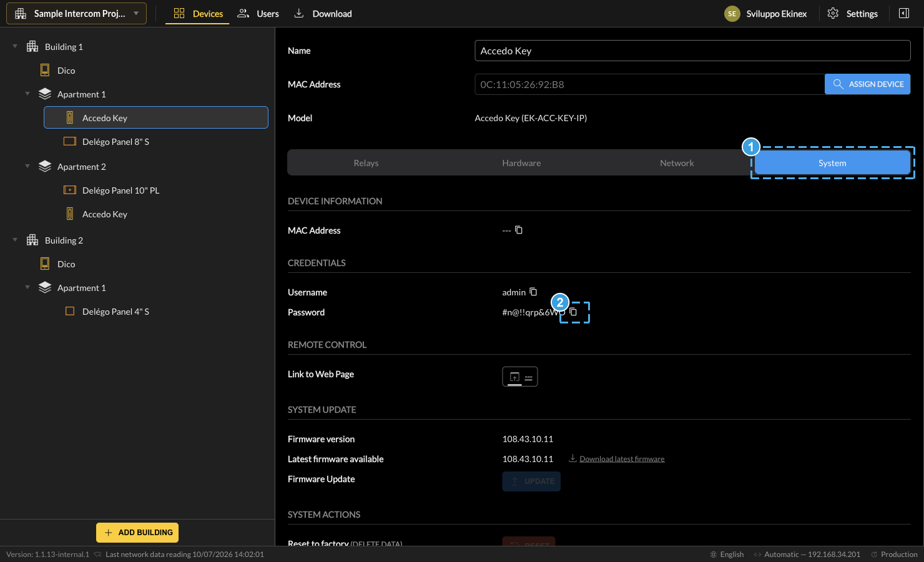Click the Delégo Panel 10" PL device icon
The width and height of the screenshot is (924, 562).
pos(70,190)
